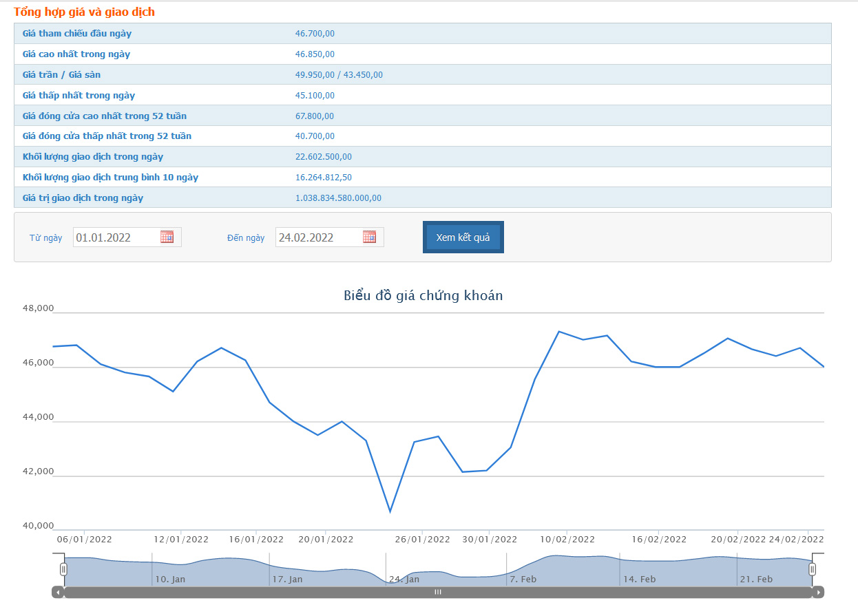858x616 pixels.
Task: Click the Khối lượng giao dịch trong ngày label
Action: coord(92,157)
